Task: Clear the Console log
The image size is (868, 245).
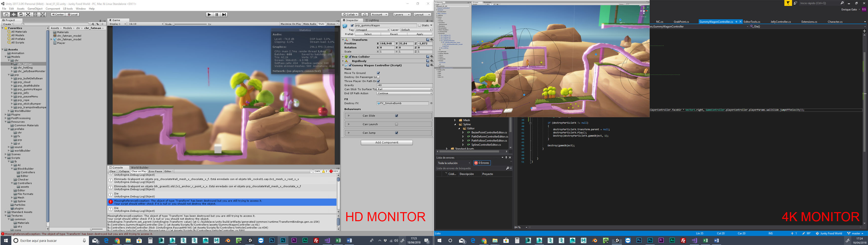Action: (113, 171)
